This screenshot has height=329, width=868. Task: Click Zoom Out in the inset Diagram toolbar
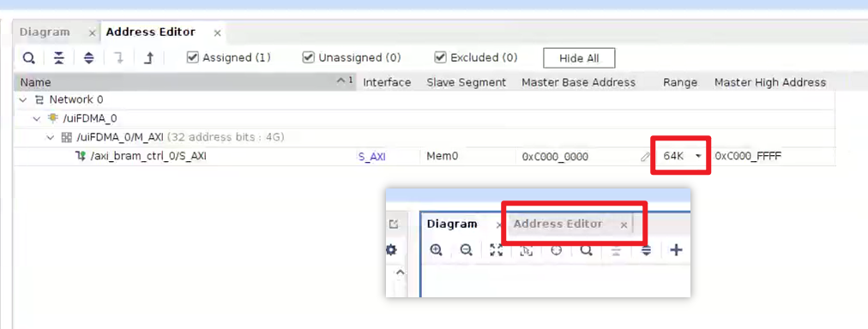pyautogui.click(x=466, y=250)
